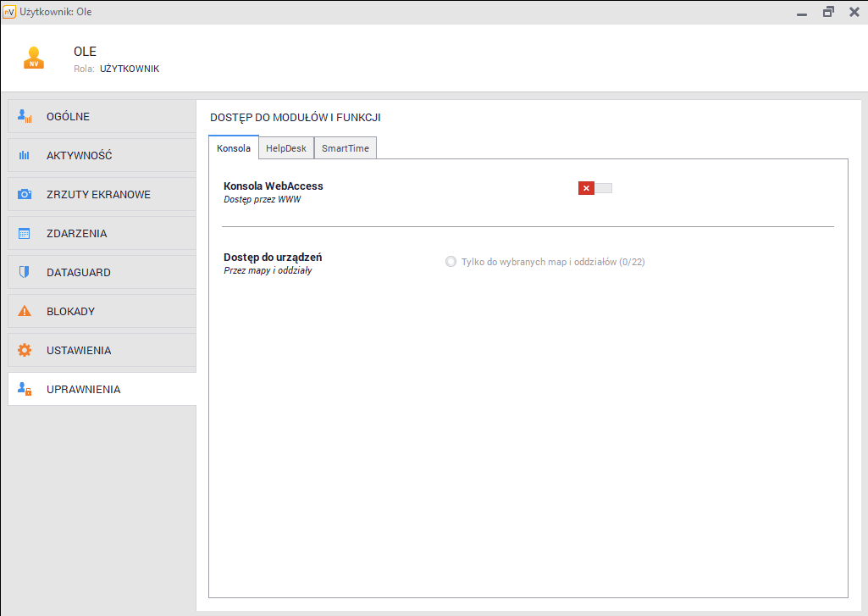Select radio Tylko do wybranych map i oddziałów
This screenshot has width=868, height=616.
451,262
